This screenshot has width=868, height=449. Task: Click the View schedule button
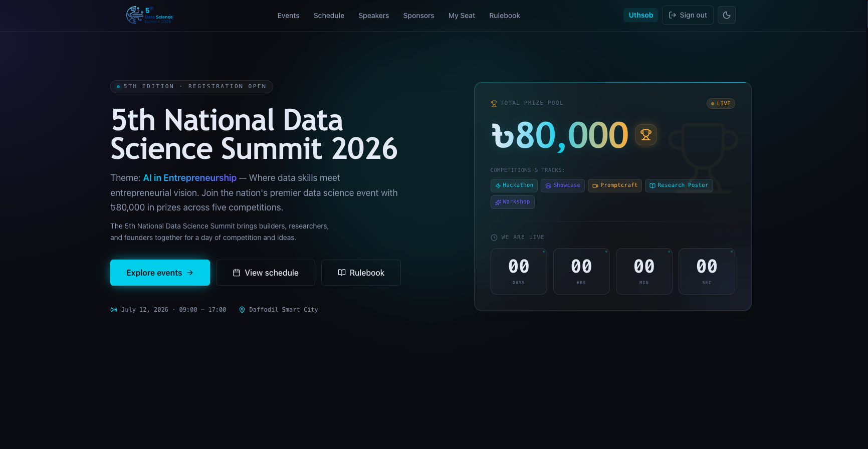(x=266, y=273)
